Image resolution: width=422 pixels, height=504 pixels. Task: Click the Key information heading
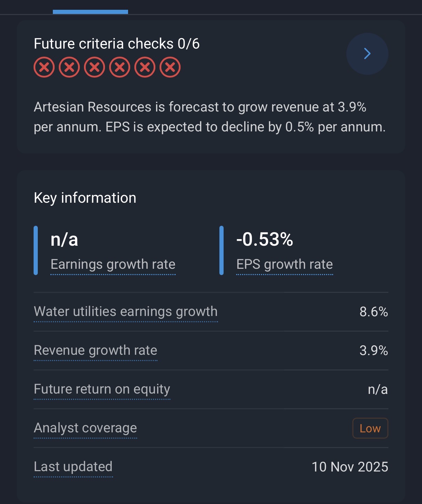point(85,198)
